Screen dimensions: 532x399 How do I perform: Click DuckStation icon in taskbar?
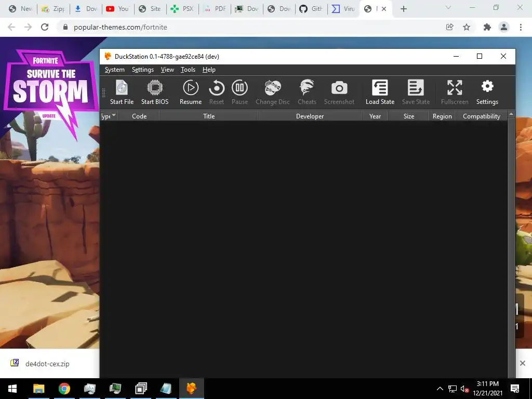click(x=191, y=389)
